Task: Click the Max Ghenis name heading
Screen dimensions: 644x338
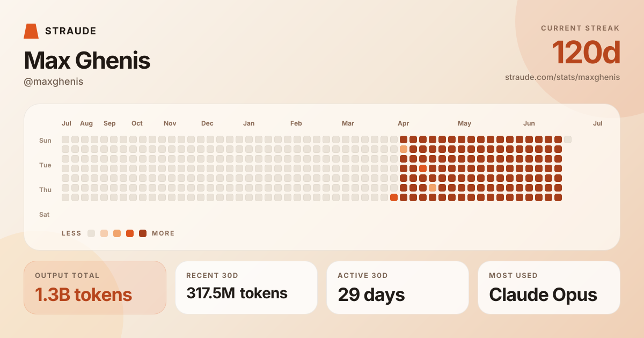Action: pos(87,61)
